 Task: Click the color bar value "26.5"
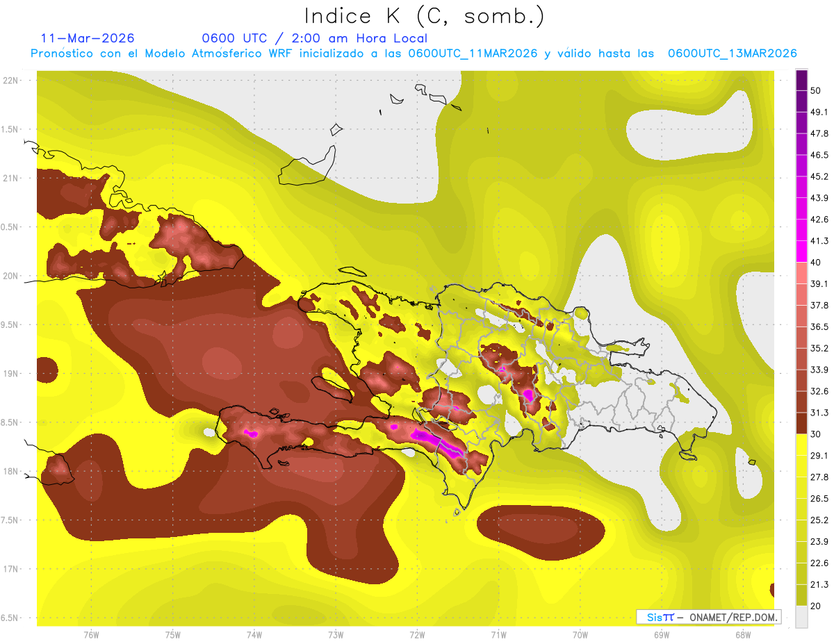[819, 499]
